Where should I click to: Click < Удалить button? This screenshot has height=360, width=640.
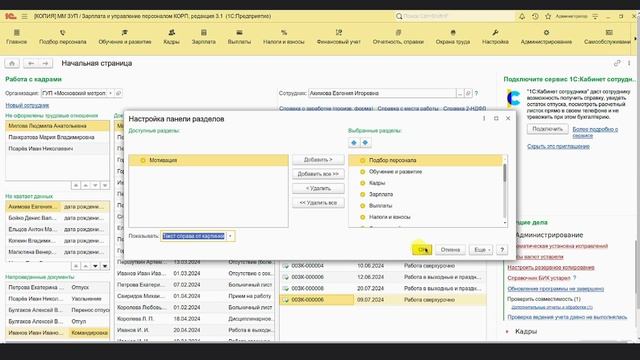pos(318,188)
